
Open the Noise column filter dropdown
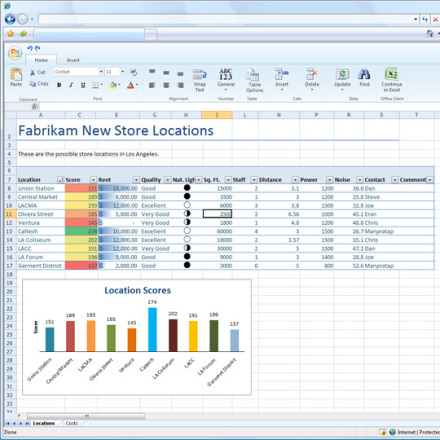pyautogui.click(x=359, y=180)
